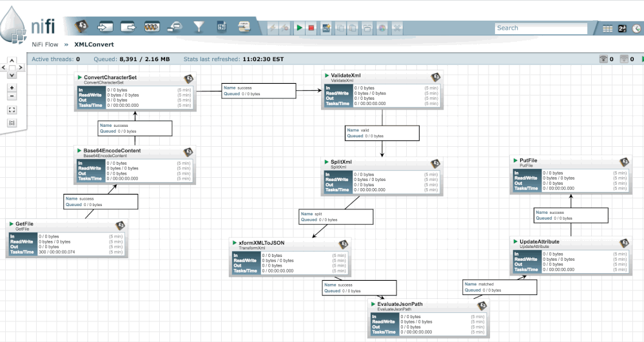This screenshot has height=342, width=644.
Task: Click the Disable lightning bolt icon
Action: 285,28
